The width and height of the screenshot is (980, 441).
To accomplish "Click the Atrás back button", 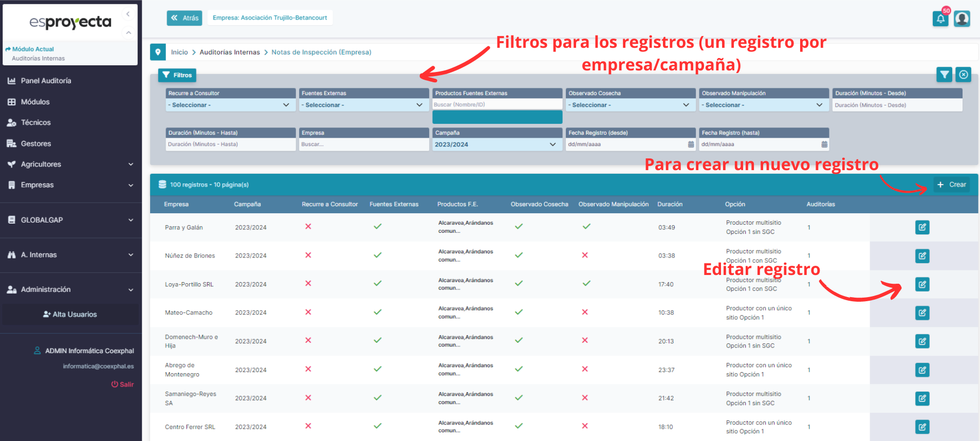I will [x=184, y=18].
